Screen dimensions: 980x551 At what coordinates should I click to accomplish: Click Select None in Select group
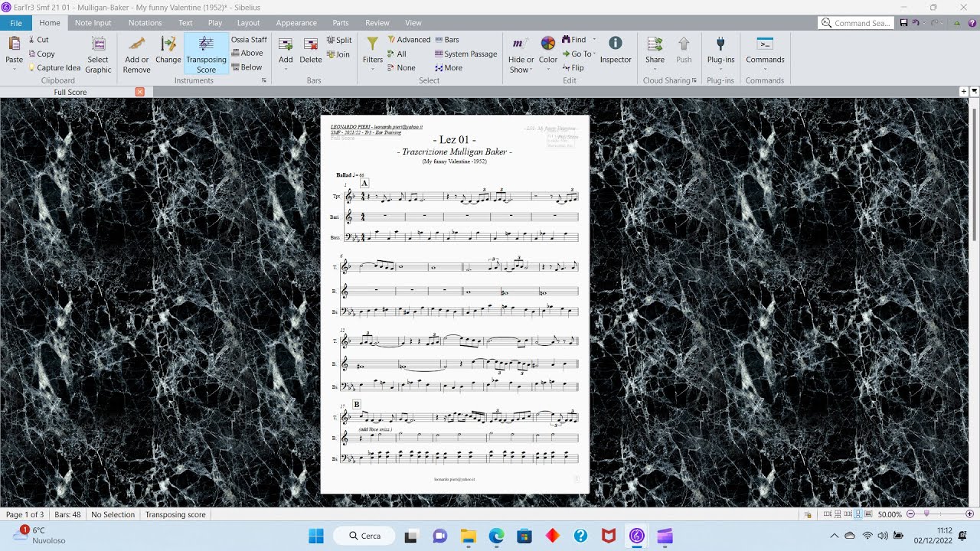[x=401, y=67]
